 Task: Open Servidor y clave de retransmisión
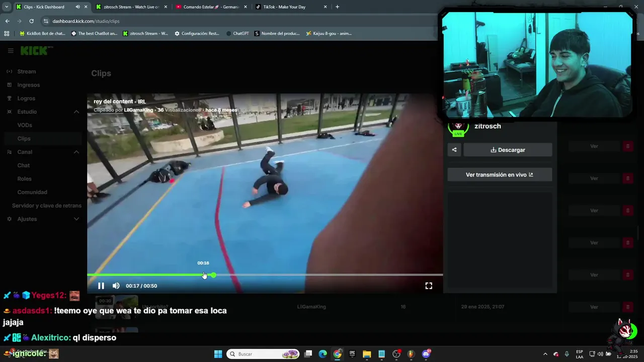[x=47, y=206]
